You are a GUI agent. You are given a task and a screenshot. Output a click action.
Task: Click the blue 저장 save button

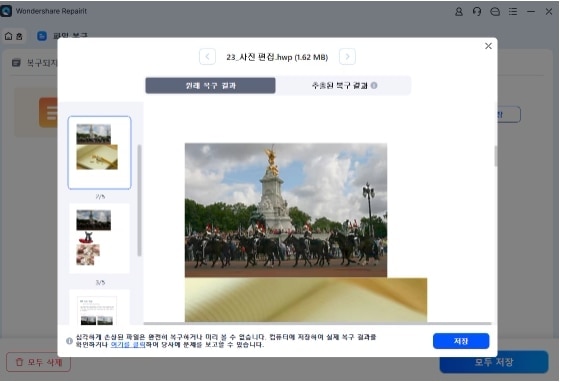tap(461, 341)
